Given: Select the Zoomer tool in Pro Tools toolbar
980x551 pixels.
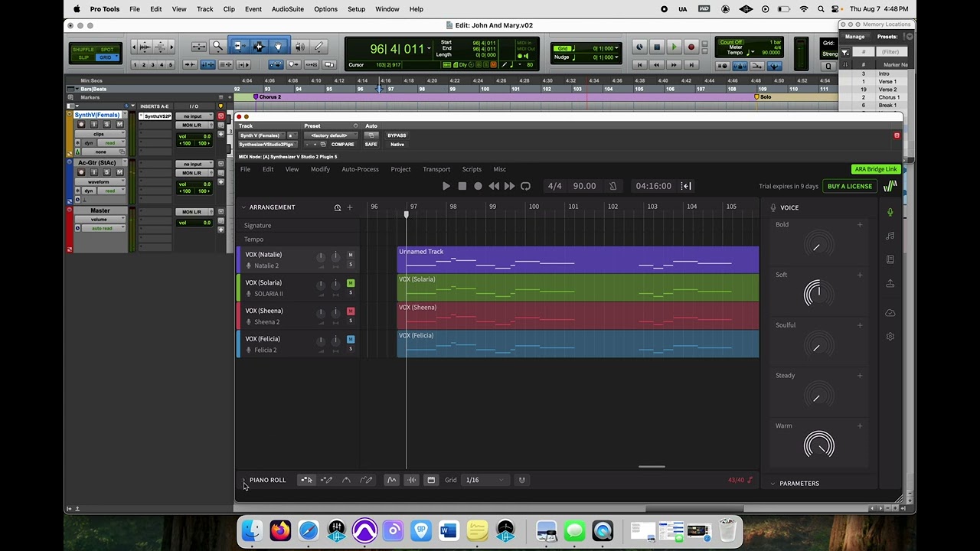Looking at the screenshot, I should click(217, 47).
